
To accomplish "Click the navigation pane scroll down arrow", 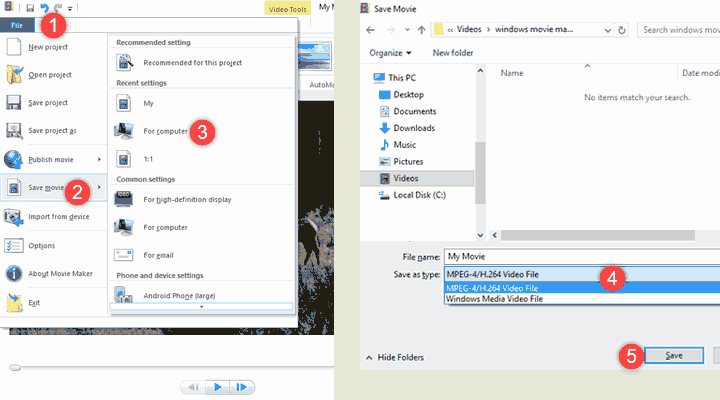I will [480, 235].
